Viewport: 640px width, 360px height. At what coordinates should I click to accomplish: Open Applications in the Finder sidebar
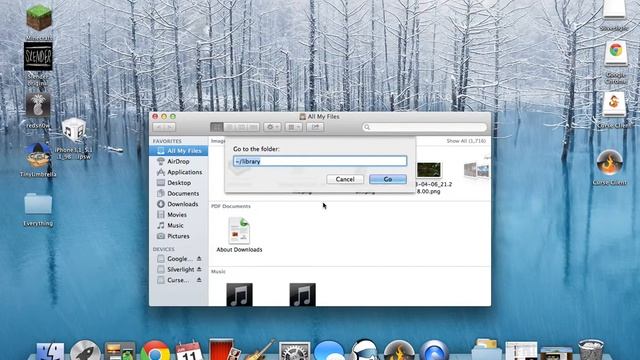click(179, 172)
